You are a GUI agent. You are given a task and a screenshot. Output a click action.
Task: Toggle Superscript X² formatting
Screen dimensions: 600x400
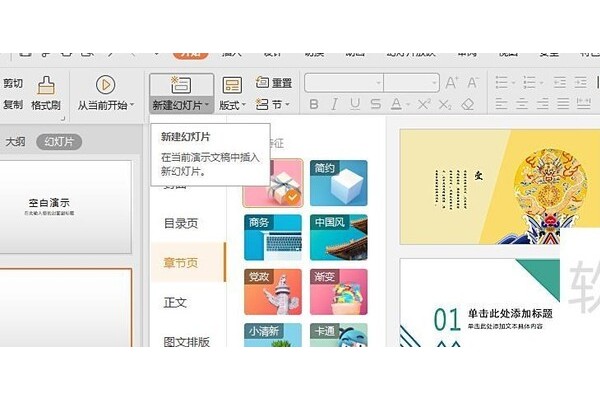coord(424,104)
